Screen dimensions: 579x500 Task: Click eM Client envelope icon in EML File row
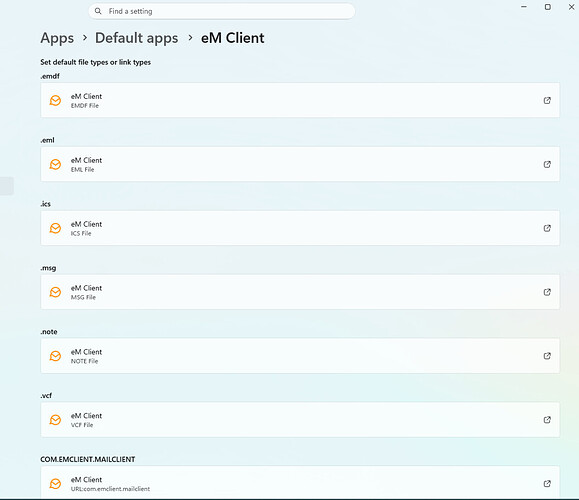pos(55,164)
